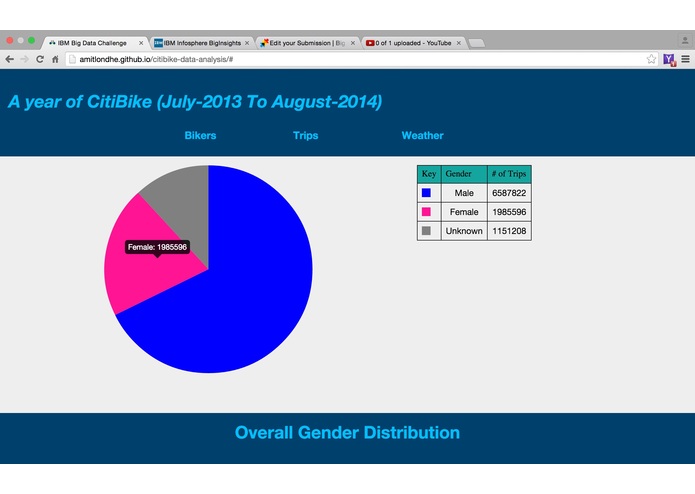
Task: Click the browser forward arrow
Action: tap(24, 59)
